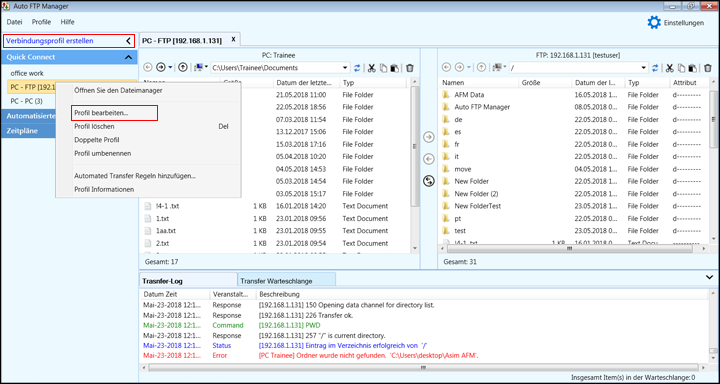Screen dimensions: 720x384
Task: Open the Profile menu
Action: [x=41, y=22]
